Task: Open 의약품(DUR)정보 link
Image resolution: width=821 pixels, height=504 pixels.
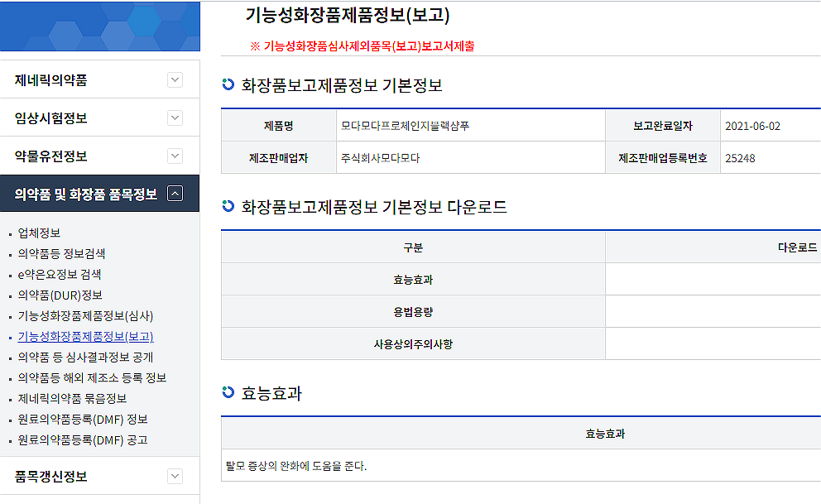Action: pos(60,295)
